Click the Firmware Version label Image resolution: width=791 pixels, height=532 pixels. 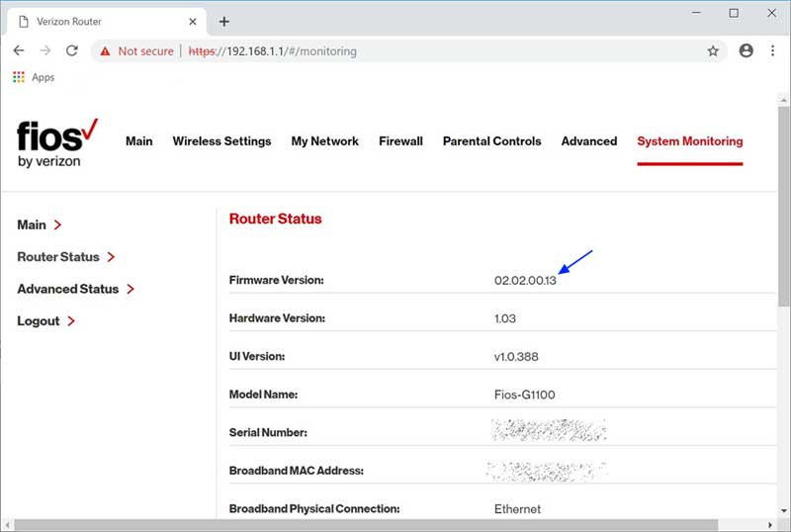277,280
